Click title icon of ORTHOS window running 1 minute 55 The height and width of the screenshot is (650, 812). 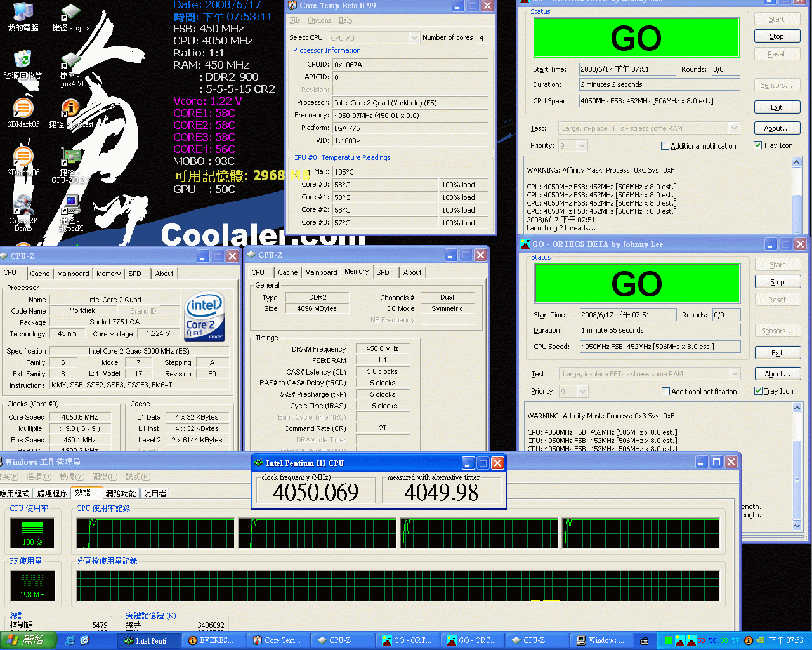tap(525, 244)
